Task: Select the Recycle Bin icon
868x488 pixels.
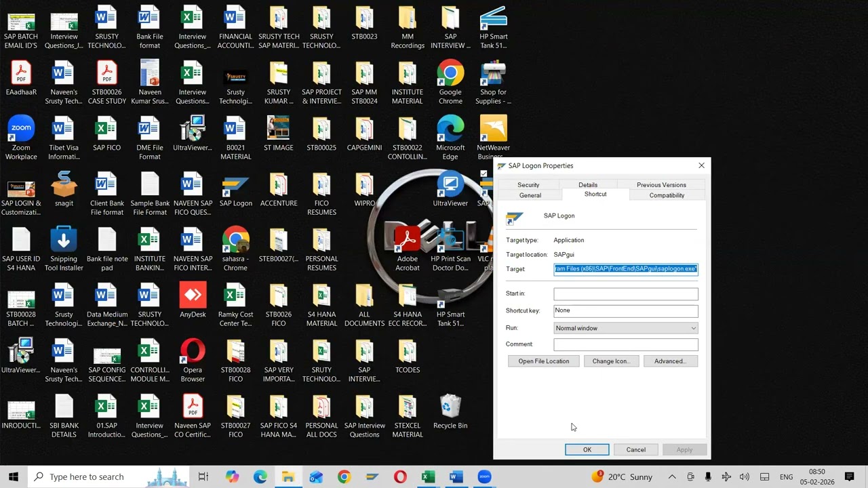Action: click(450, 413)
